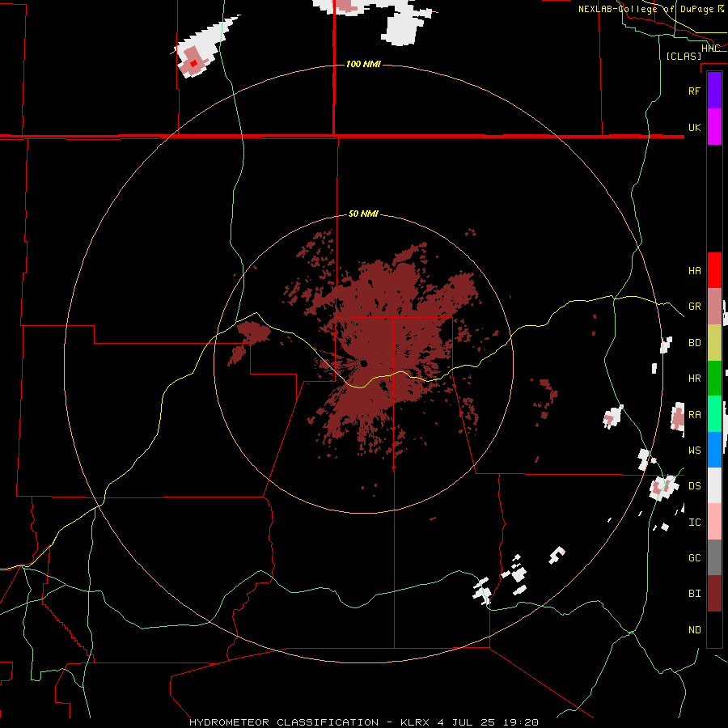The width and height of the screenshot is (728, 728).
Task: Click the "BD" legend label
Action: [694, 343]
